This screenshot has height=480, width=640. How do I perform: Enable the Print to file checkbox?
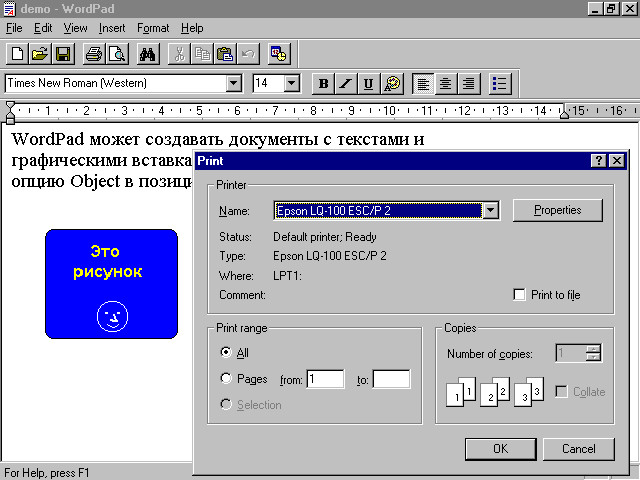point(519,295)
